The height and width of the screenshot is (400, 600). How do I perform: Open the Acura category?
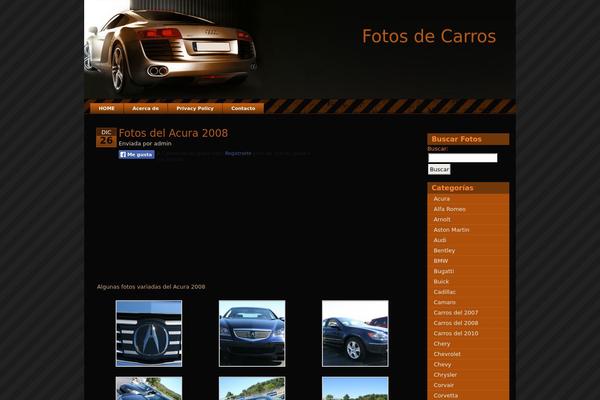(442, 199)
